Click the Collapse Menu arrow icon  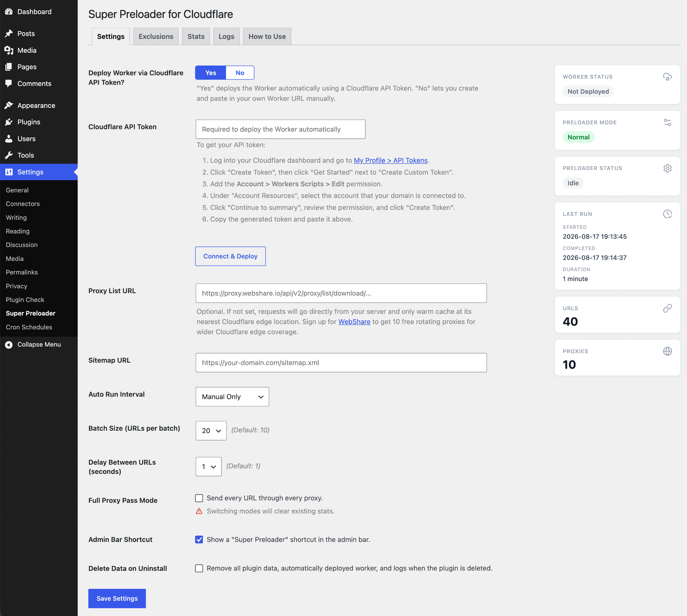point(9,345)
